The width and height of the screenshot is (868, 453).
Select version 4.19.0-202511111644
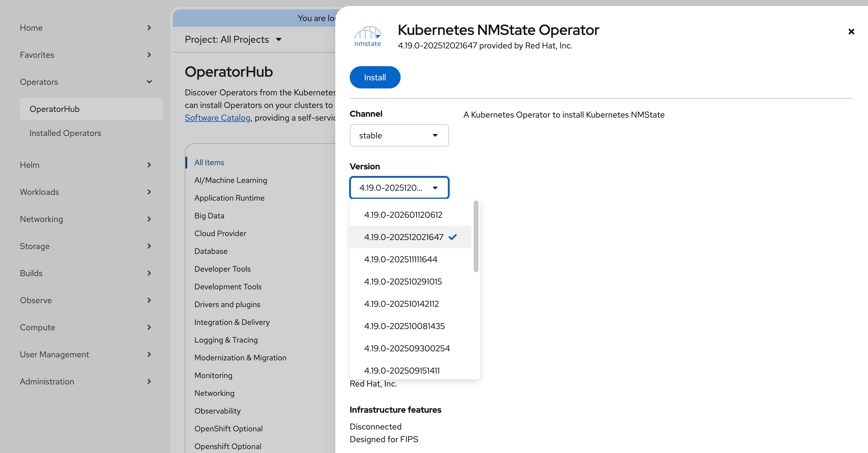pos(411,259)
